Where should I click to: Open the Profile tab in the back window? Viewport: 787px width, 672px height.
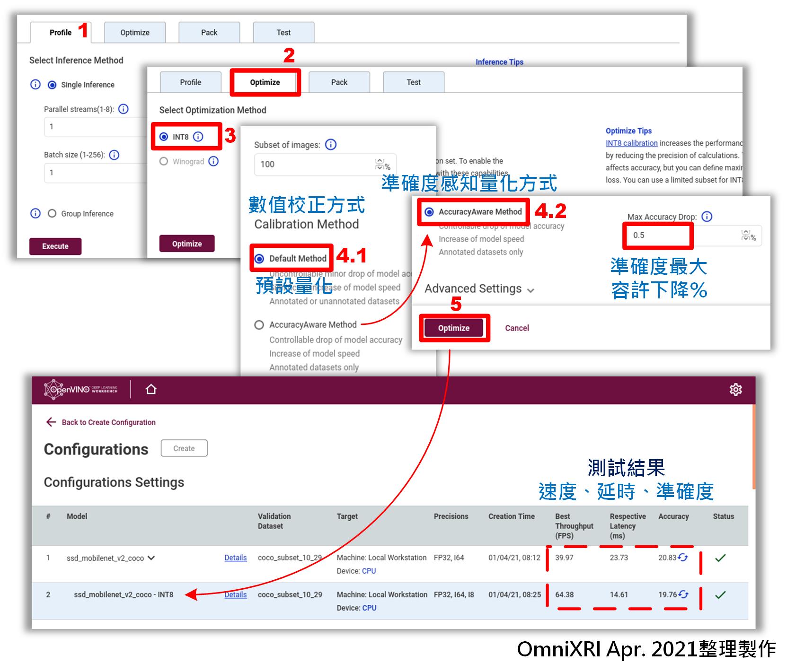61,32
